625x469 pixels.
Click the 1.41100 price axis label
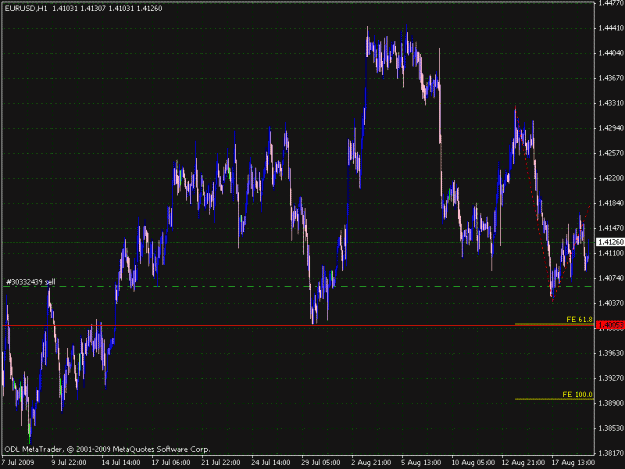(x=611, y=253)
